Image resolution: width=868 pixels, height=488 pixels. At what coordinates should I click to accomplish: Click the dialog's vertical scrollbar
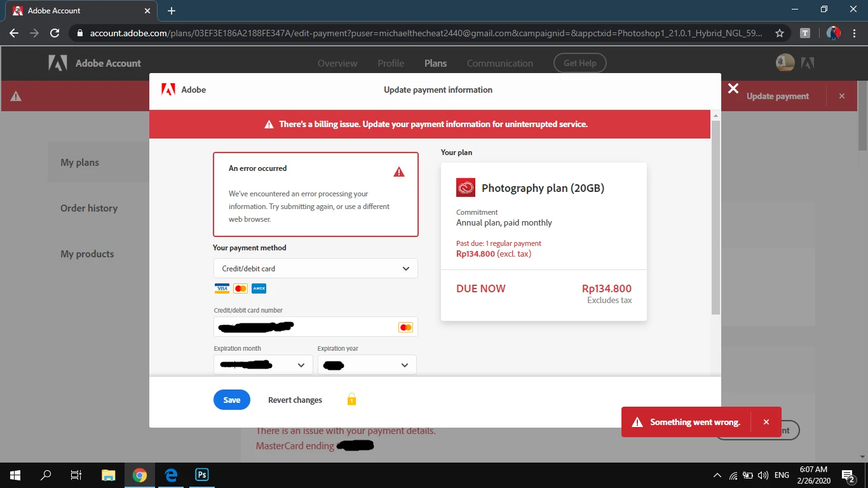coord(715,217)
